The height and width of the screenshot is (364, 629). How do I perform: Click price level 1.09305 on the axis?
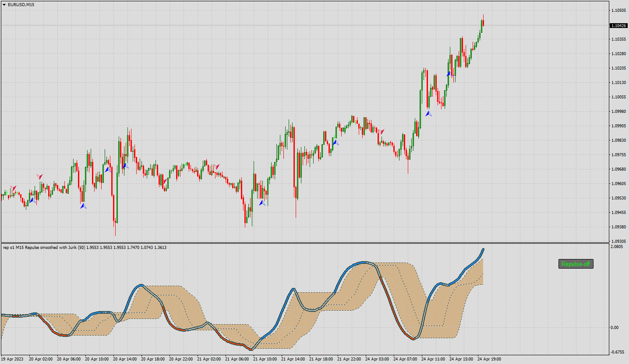618,241
